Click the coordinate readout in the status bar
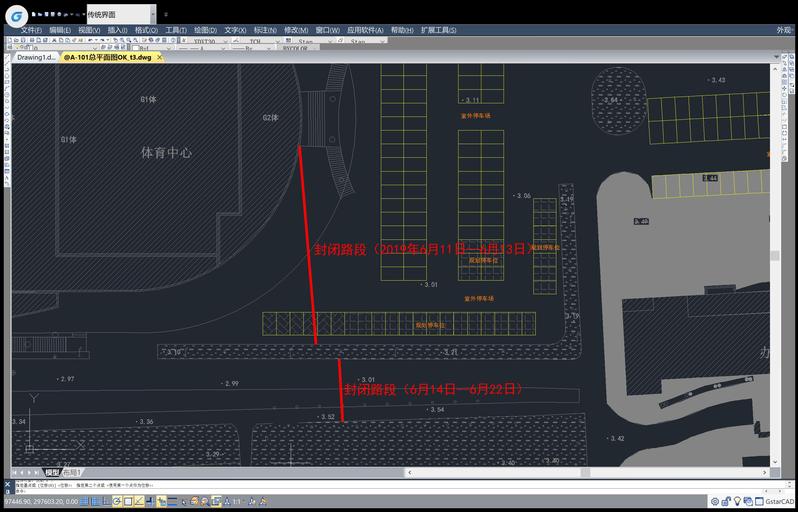The height and width of the screenshot is (512, 798). click(x=40, y=501)
